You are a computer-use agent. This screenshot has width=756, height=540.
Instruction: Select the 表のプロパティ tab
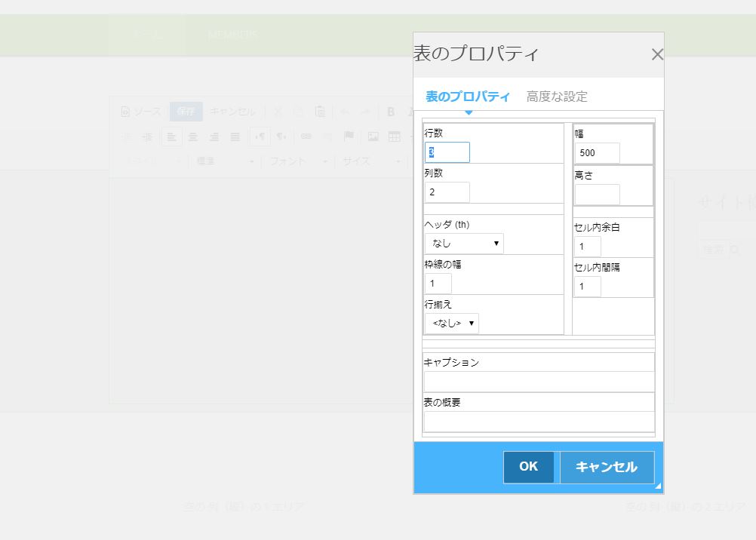coord(467,97)
